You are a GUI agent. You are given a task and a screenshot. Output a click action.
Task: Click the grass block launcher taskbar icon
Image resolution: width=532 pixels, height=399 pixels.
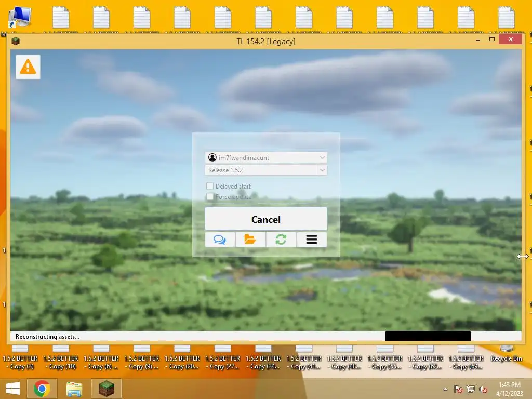pos(107,389)
